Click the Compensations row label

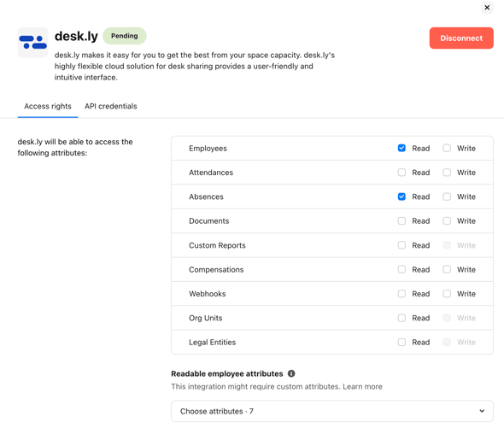(x=216, y=270)
